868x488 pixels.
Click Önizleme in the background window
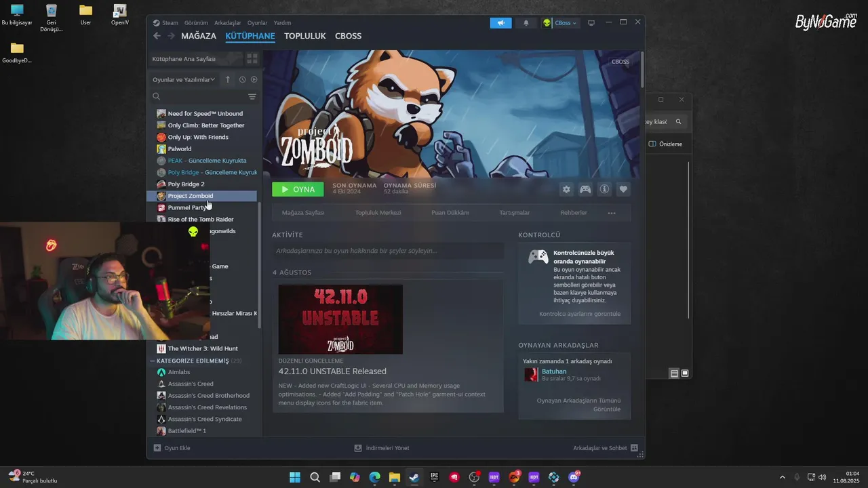[666, 144]
